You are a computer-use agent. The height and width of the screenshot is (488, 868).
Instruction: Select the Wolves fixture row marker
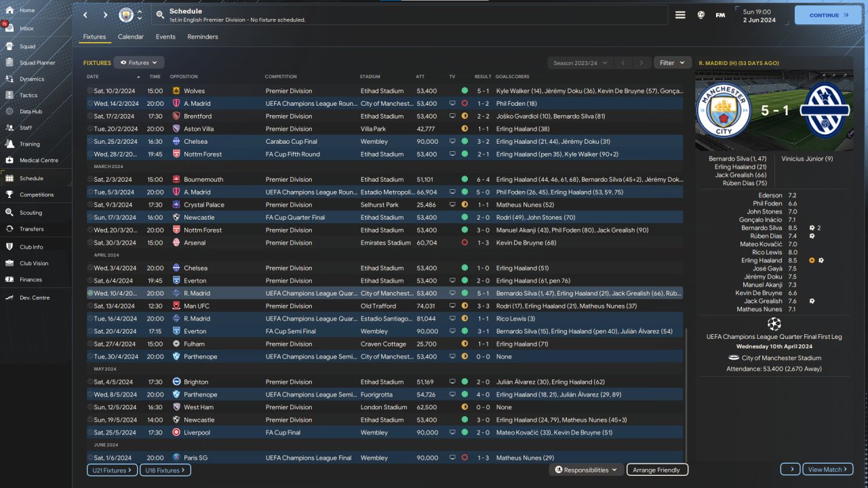pyautogui.click(x=90, y=91)
